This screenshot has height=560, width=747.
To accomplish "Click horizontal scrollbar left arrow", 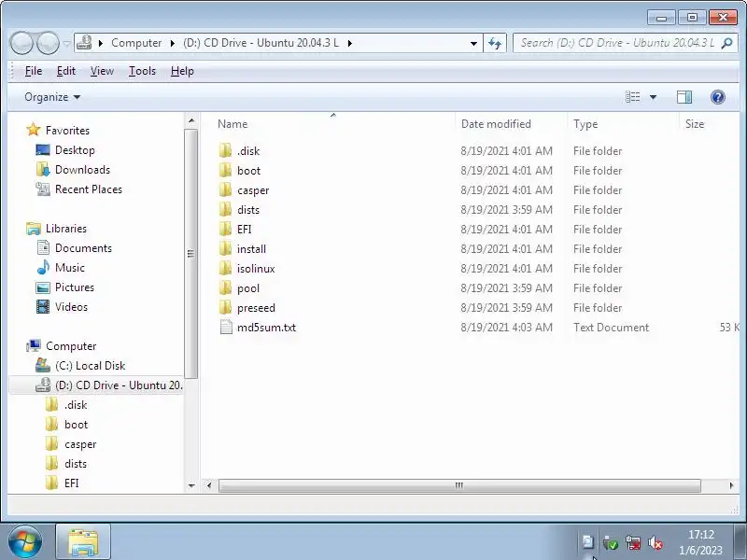I will [208, 485].
